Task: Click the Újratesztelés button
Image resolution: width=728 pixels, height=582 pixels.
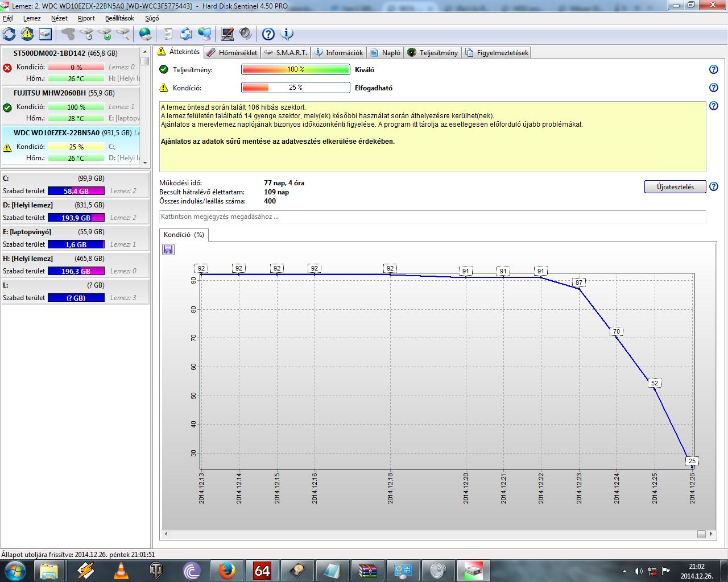Action: pos(675,186)
